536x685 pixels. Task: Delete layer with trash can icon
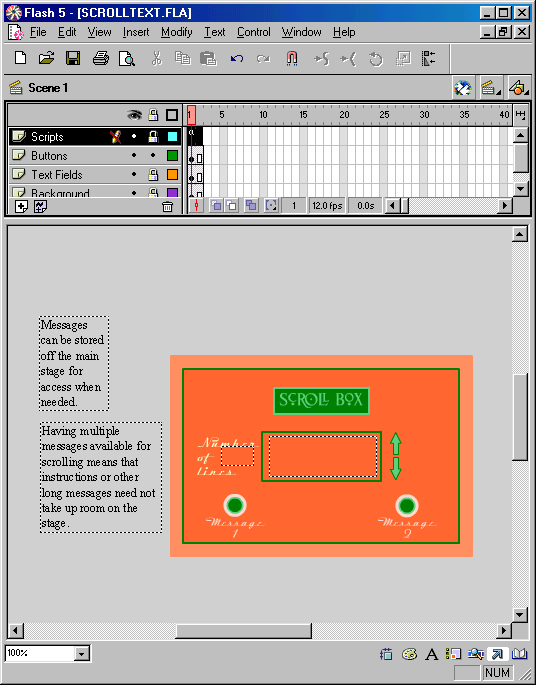[x=167, y=206]
